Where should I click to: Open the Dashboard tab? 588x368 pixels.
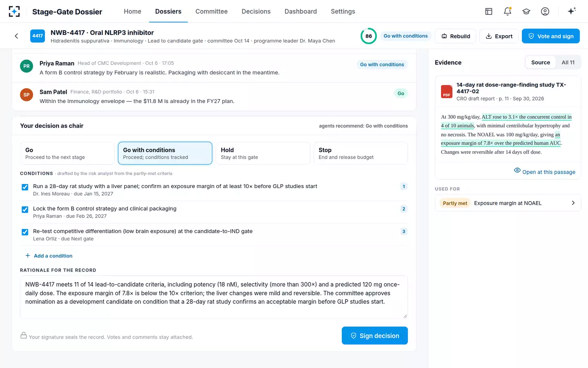point(301,11)
